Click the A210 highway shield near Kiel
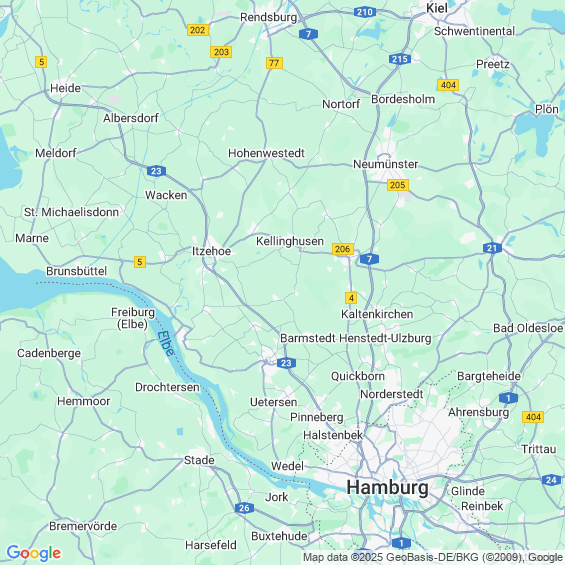Viewport: 565px width, 565px height. tap(365, 12)
